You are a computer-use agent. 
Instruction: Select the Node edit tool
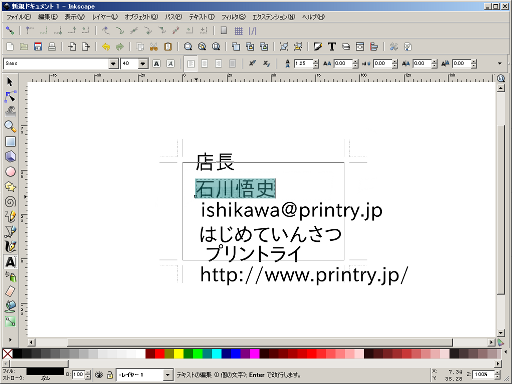tap(10, 97)
